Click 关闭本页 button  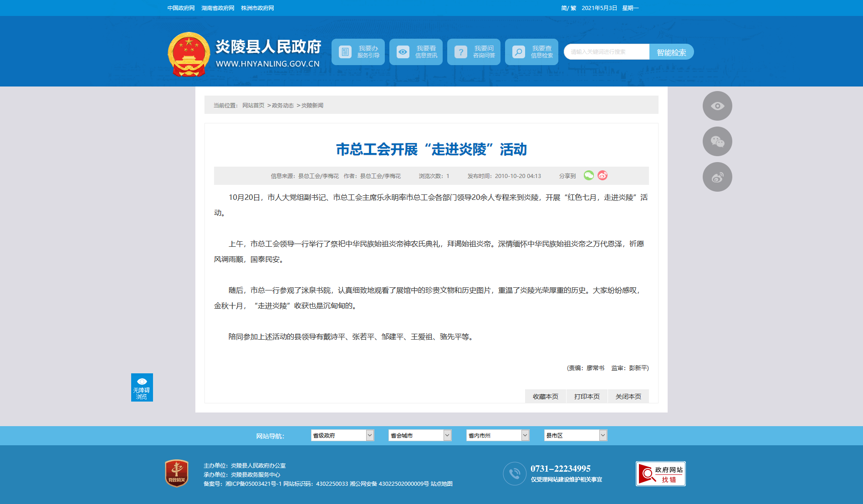[628, 397]
